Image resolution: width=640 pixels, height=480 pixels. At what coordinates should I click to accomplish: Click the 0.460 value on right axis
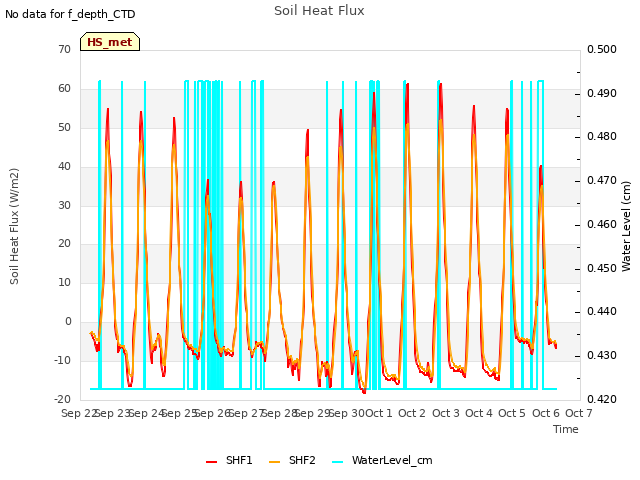point(602,224)
